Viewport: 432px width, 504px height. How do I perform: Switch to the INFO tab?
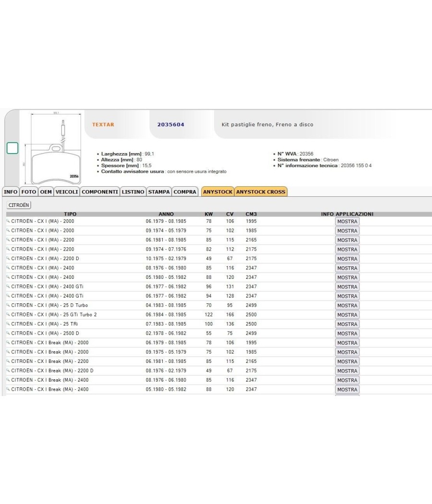[11, 192]
